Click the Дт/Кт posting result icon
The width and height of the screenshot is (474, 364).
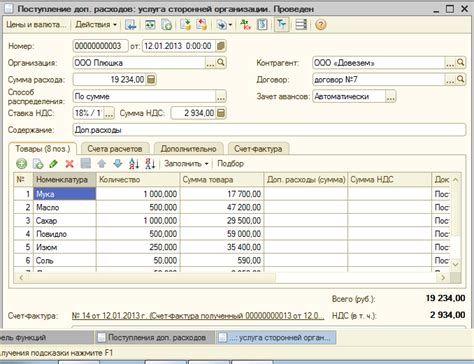click(246, 25)
